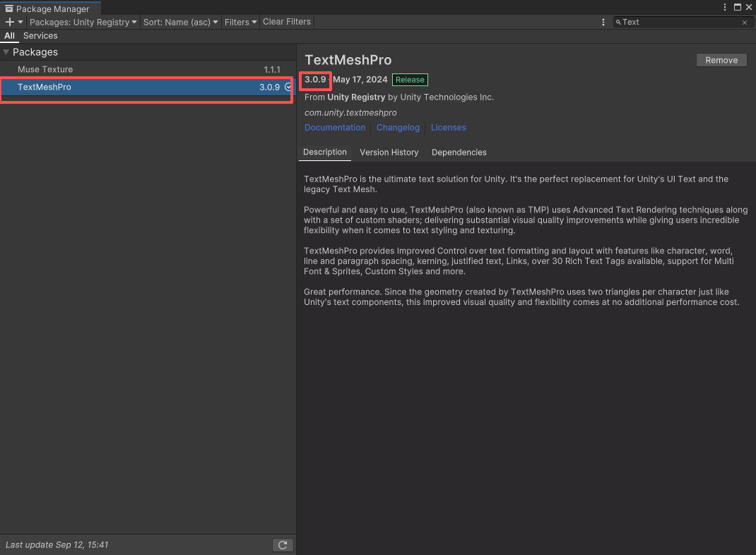Clear the search field with the X icon

(745, 22)
